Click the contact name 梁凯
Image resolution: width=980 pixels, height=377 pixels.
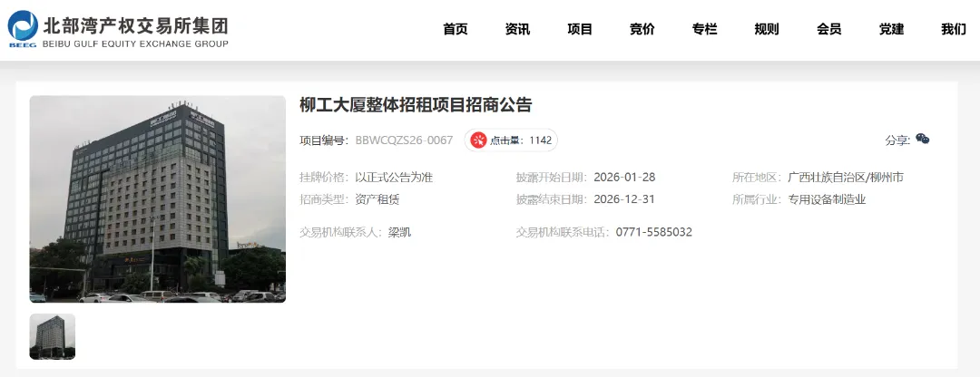(399, 233)
